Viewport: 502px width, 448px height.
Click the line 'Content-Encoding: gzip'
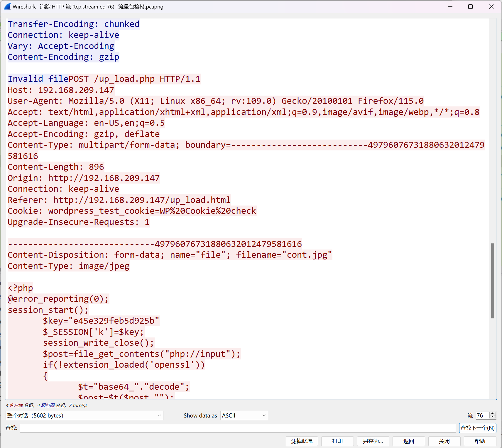point(63,57)
